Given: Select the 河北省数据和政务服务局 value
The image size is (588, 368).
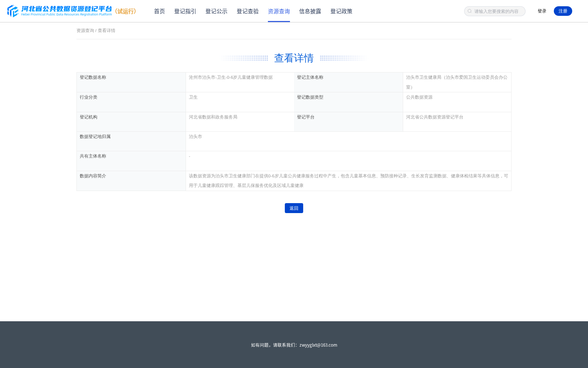Looking at the screenshot, I should [x=213, y=117].
